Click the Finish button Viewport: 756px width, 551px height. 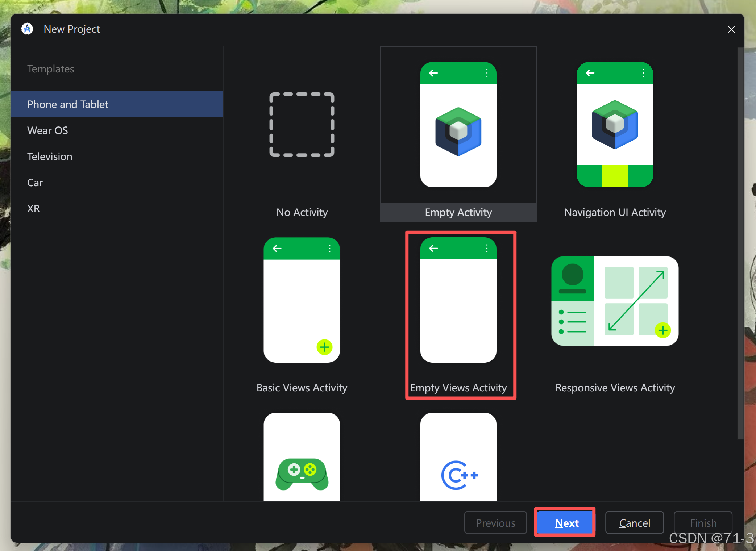[703, 523]
